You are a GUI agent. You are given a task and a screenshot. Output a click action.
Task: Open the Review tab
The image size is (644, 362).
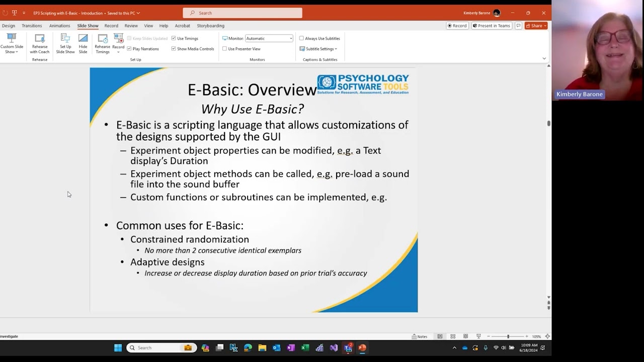coord(131,26)
